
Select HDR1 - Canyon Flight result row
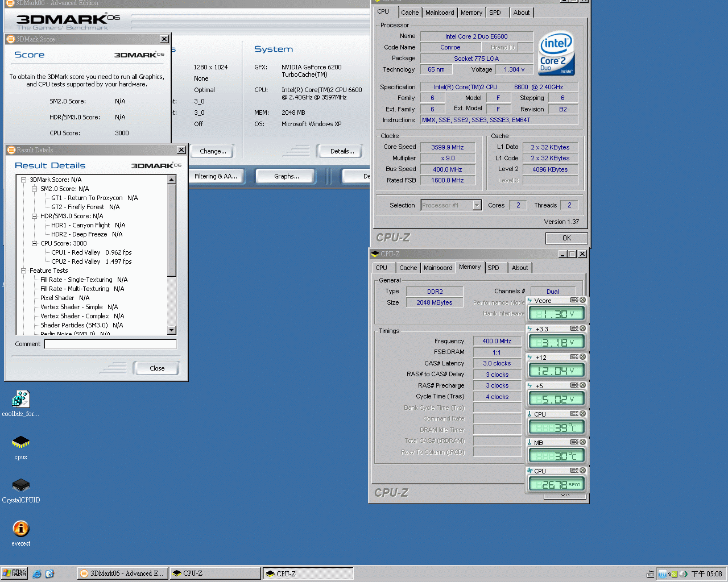(x=88, y=225)
